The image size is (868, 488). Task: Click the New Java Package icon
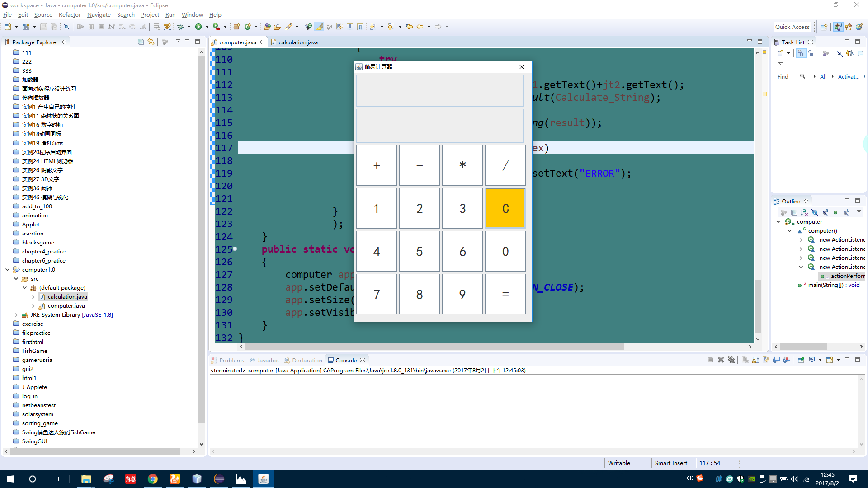click(x=236, y=27)
